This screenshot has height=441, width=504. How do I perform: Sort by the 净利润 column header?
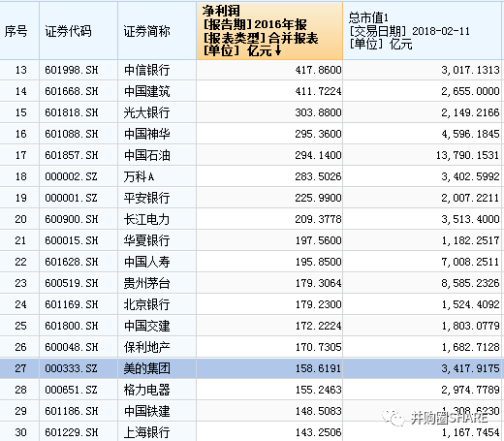(269, 31)
